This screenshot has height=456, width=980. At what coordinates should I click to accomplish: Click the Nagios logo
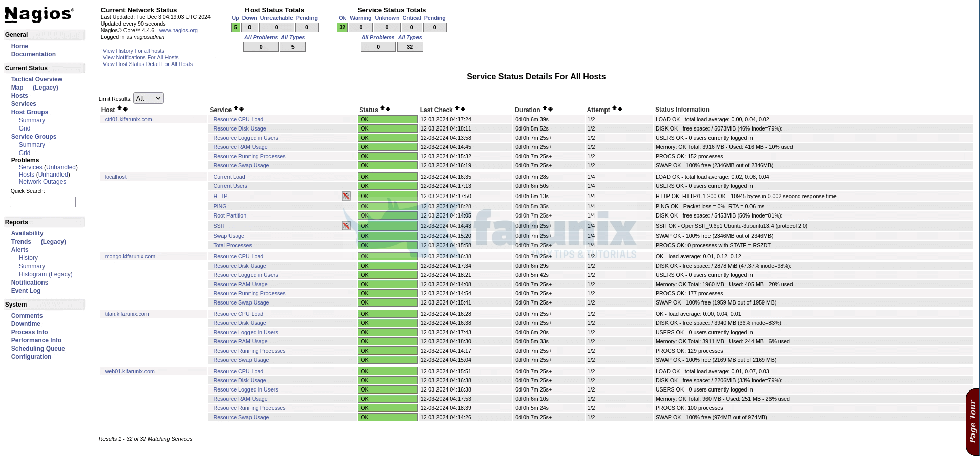click(39, 14)
